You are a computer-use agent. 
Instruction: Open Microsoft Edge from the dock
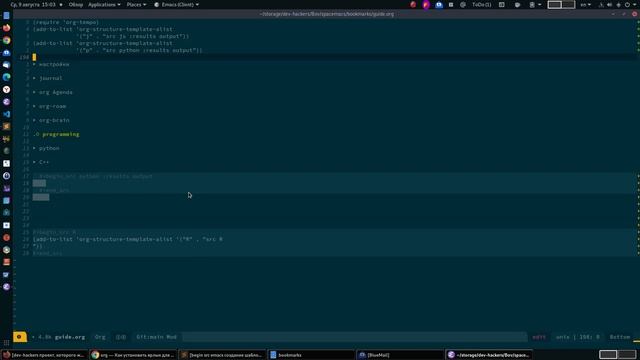coord(7,77)
